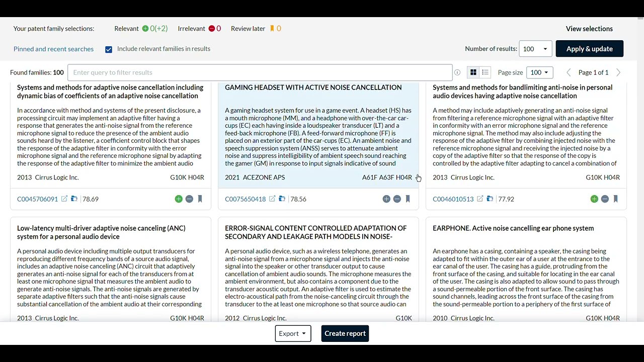Bookmark family C0046010513 for review later
Image resolution: width=644 pixels, height=362 pixels.
point(615,199)
